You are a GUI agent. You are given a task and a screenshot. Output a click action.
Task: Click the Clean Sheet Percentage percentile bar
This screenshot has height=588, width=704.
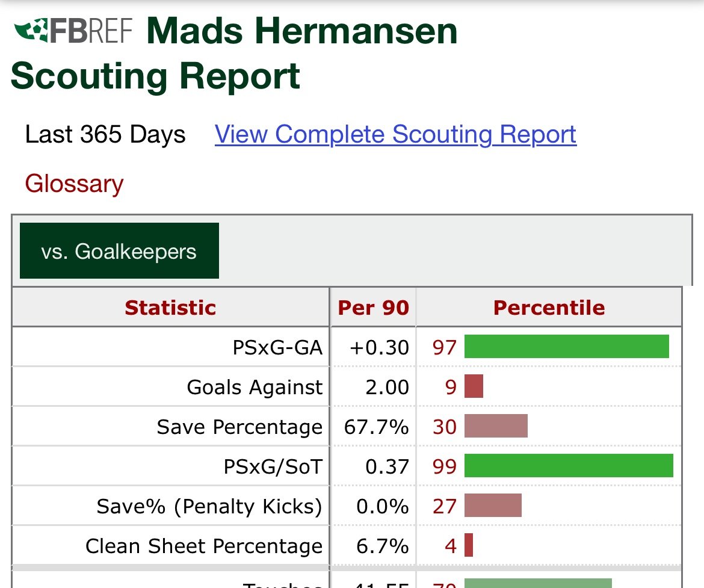(469, 545)
